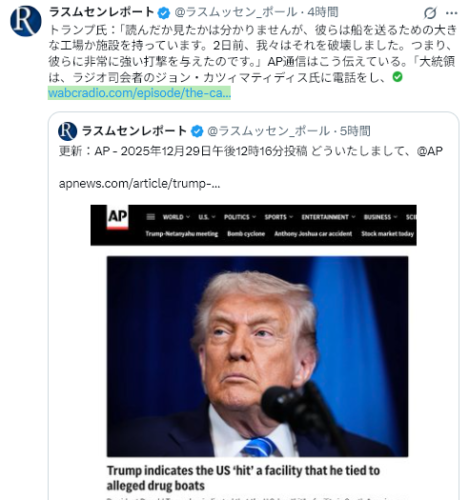Expand the ENTERTAINMENT dropdown in the AP navigation
Screen dimensions: 469x500
point(328,217)
